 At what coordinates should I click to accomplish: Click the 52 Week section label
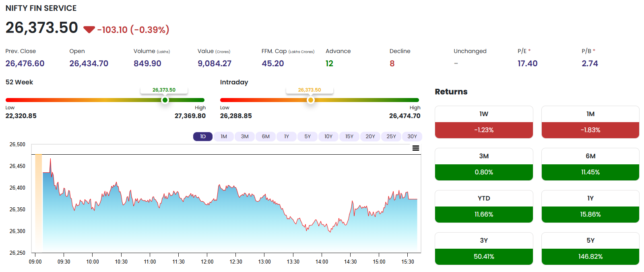(x=19, y=82)
